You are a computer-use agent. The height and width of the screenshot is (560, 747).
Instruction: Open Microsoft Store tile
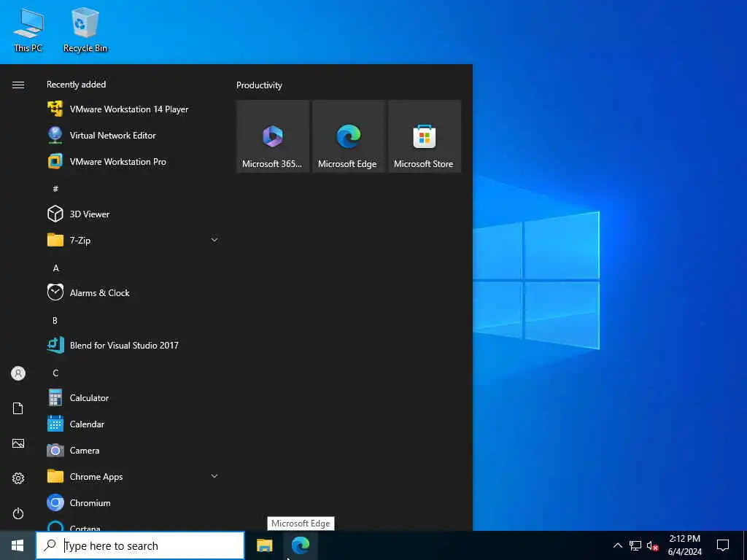425,136
